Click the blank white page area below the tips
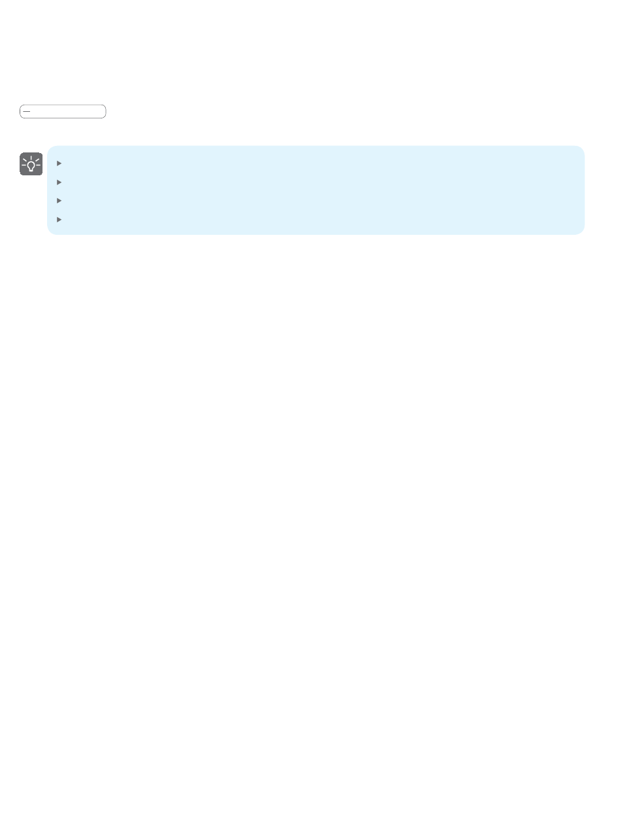Viewport: 621px width, 840px height. pos(310,523)
